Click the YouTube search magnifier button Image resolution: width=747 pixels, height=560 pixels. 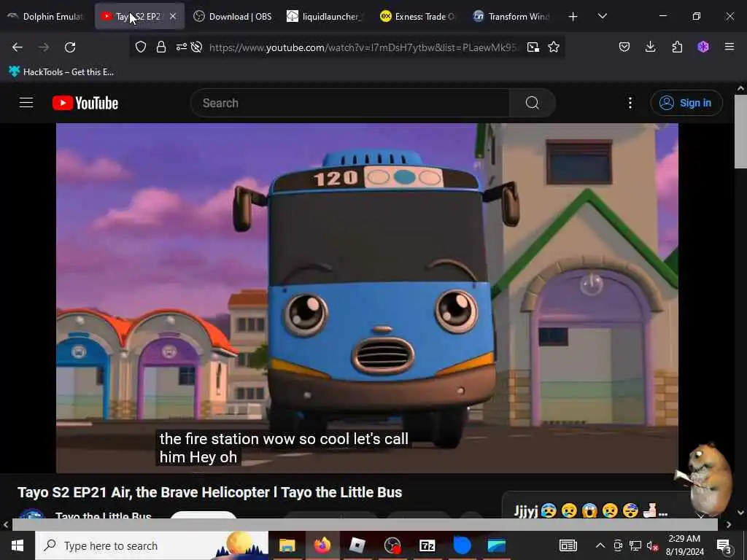(532, 103)
